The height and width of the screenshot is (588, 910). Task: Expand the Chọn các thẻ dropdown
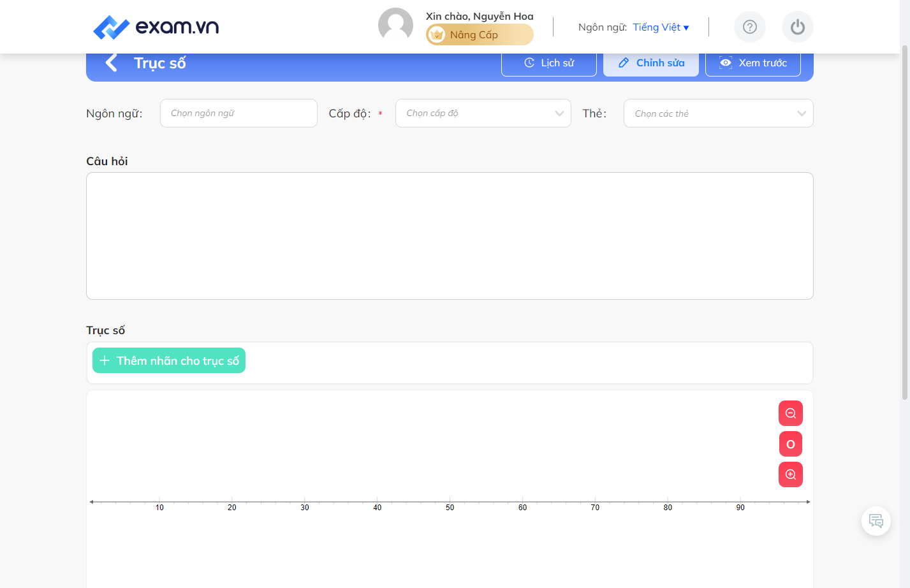pos(719,113)
